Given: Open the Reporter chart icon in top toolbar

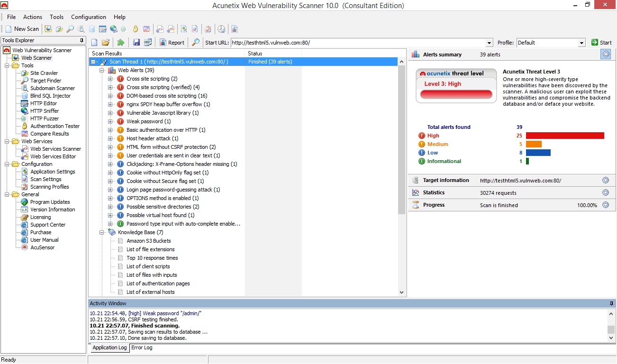Looking at the screenshot, I should pos(235,29).
